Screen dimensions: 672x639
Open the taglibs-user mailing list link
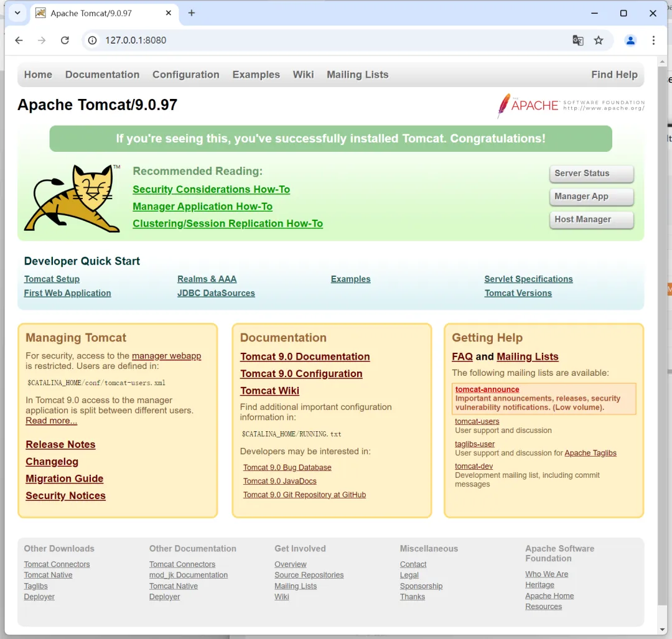(474, 444)
